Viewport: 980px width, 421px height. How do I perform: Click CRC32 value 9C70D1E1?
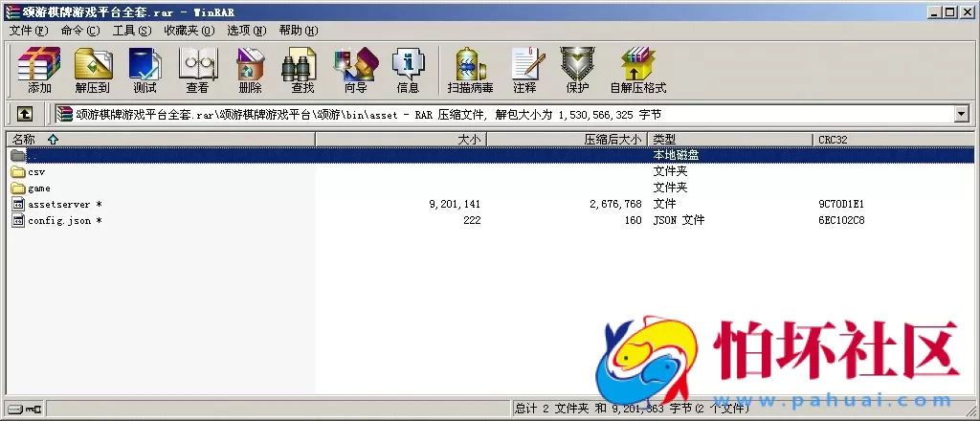841,204
